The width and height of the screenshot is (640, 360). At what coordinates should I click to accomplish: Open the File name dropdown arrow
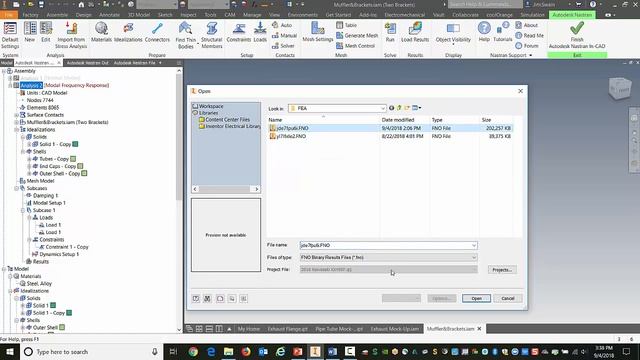(474, 245)
